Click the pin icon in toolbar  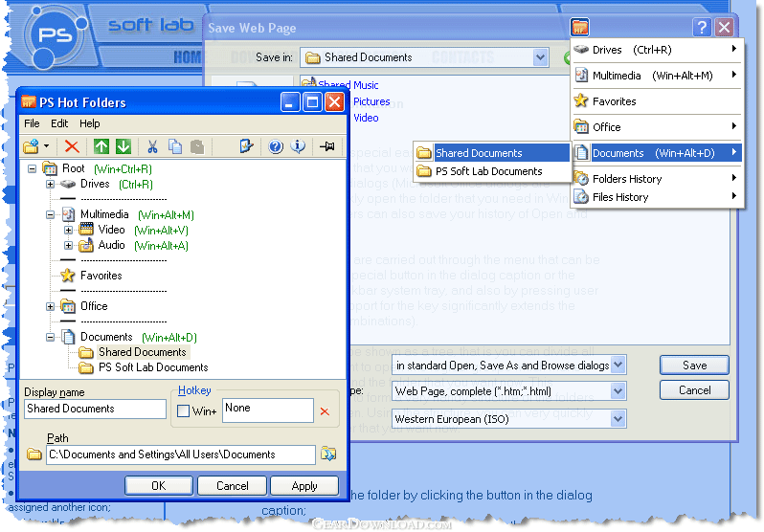[326, 146]
